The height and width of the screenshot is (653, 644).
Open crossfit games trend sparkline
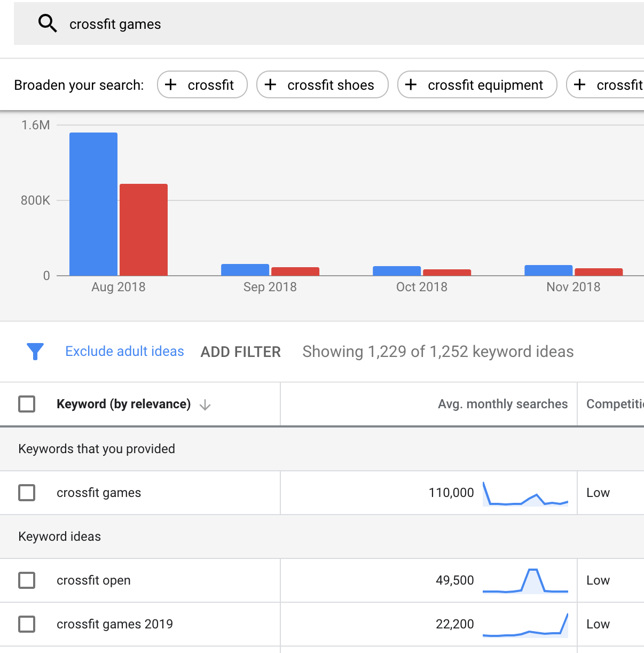525,494
